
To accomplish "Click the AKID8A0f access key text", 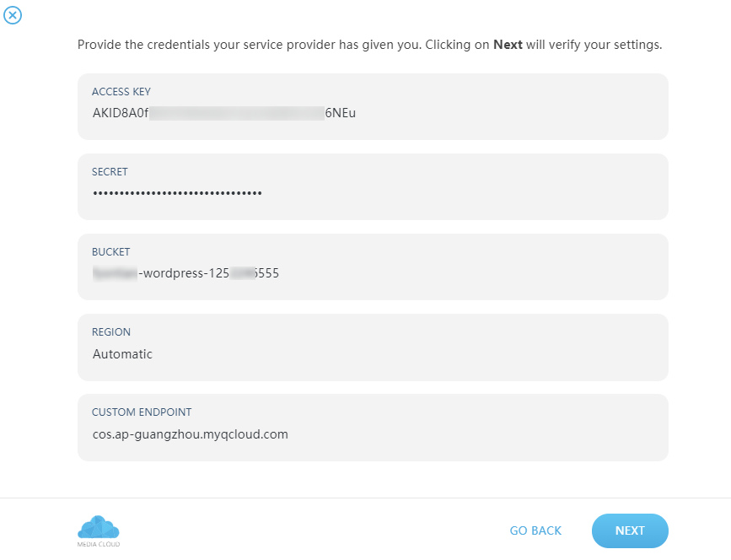I will (x=121, y=113).
